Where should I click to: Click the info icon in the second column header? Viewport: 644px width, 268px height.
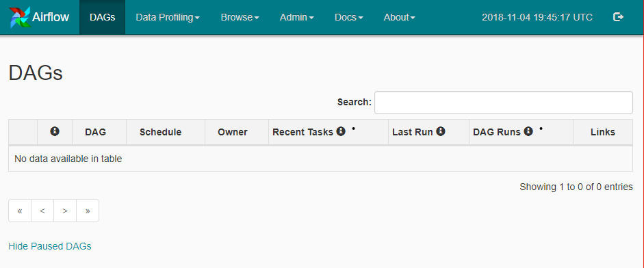point(55,131)
